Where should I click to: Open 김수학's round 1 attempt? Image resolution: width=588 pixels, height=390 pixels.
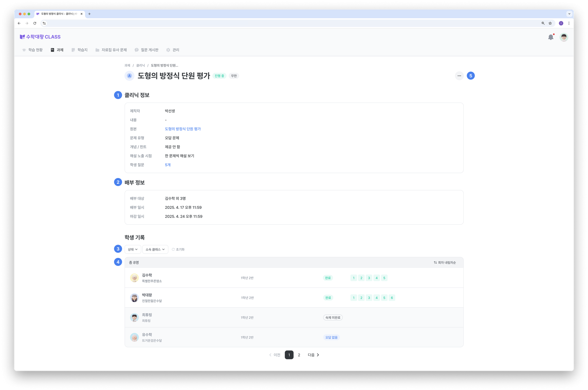(x=353, y=278)
